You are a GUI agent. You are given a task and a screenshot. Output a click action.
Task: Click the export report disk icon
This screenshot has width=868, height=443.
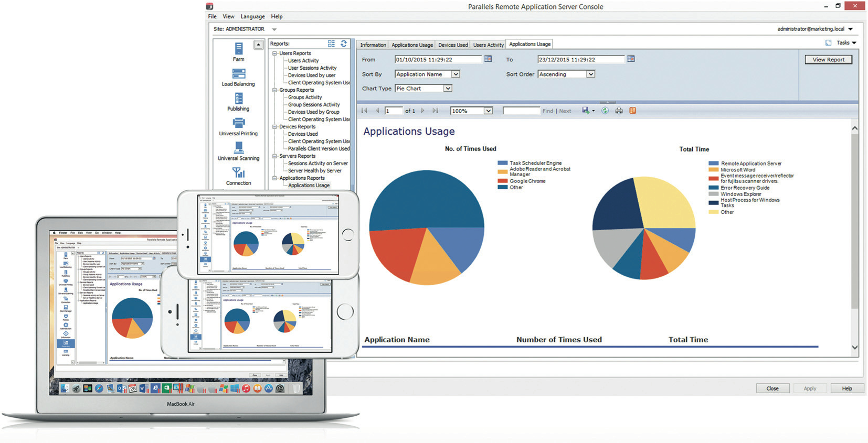(x=586, y=111)
